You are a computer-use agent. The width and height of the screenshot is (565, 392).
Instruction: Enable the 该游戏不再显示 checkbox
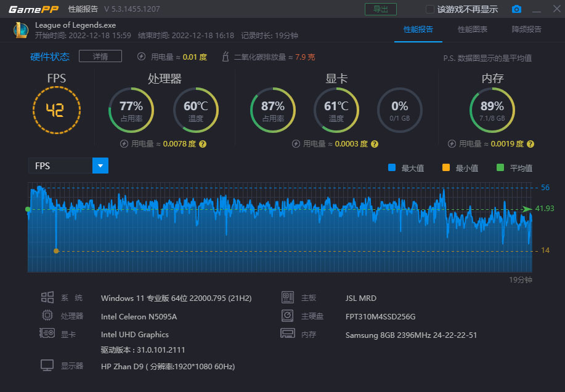[430, 9]
